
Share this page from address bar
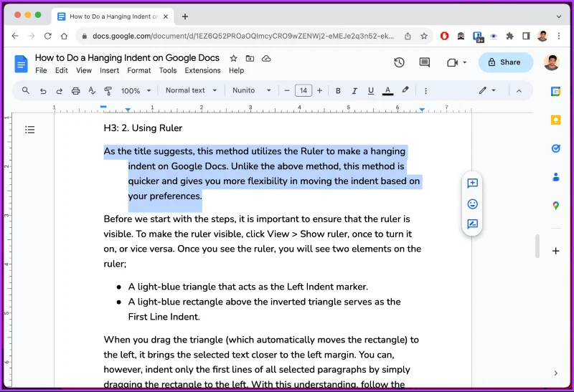click(408, 36)
